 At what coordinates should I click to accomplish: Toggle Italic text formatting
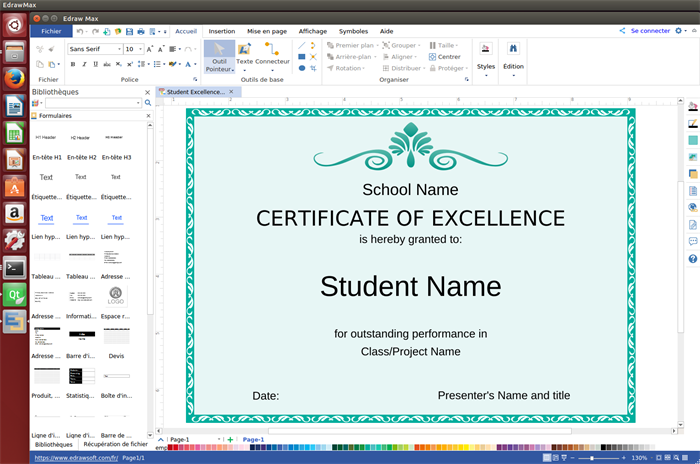(85, 64)
